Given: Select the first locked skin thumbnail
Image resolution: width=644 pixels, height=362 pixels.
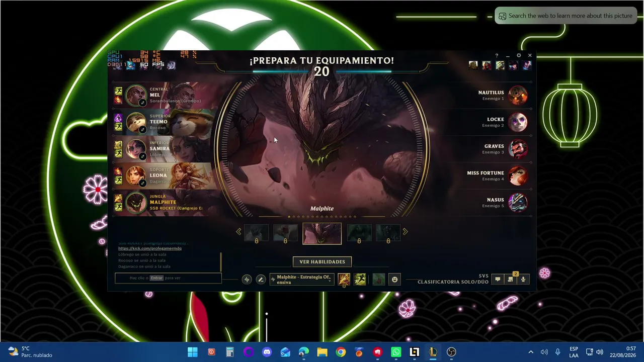Looking at the screenshot, I should click(x=256, y=233).
